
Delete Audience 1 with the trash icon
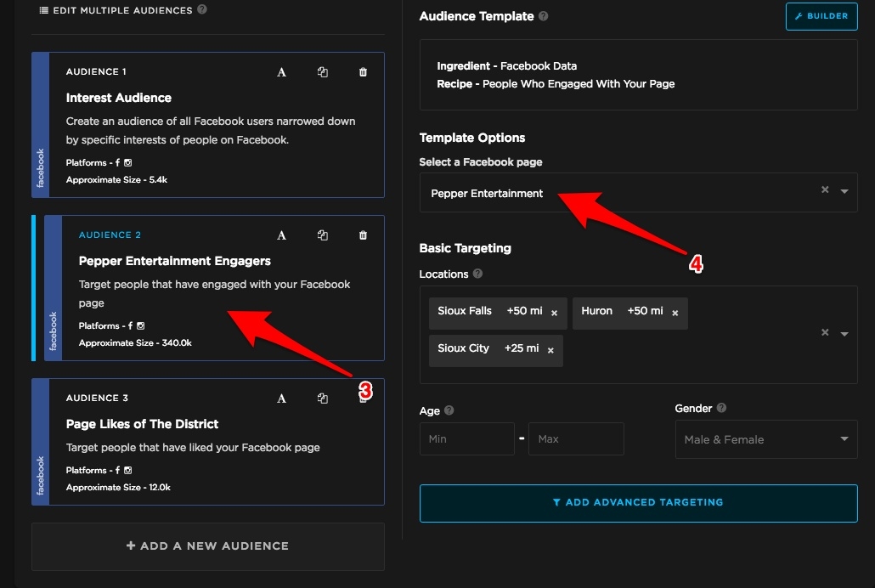point(364,72)
